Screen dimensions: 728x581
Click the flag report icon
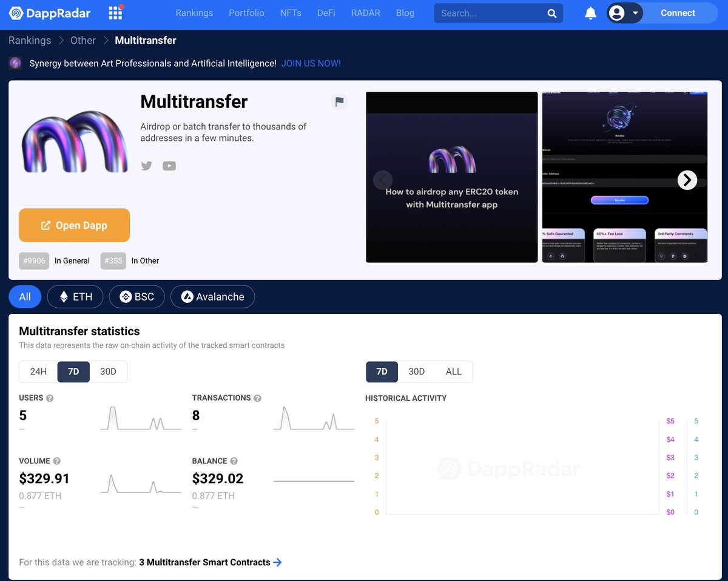click(340, 101)
